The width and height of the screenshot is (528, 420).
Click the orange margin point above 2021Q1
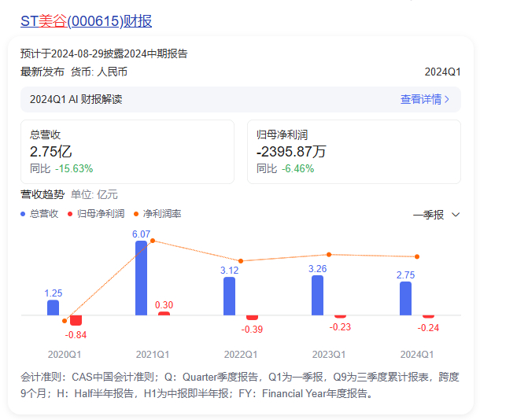click(x=153, y=241)
